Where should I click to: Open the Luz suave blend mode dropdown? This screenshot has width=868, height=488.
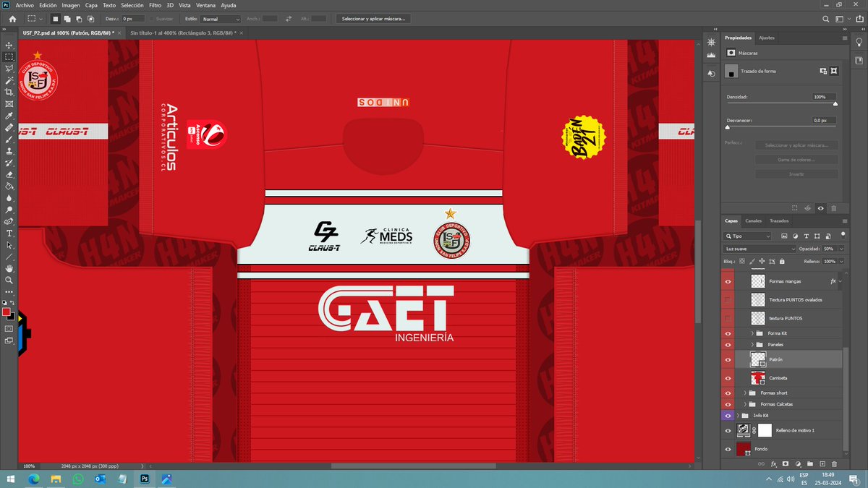[x=760, y=249]
